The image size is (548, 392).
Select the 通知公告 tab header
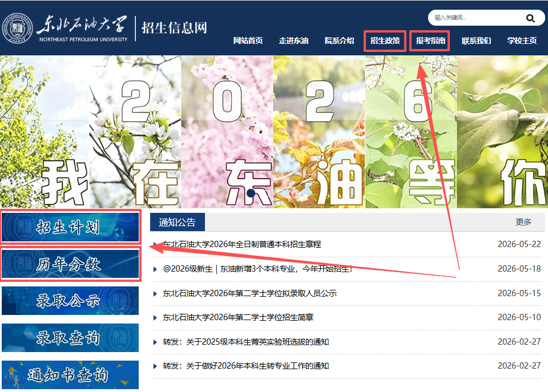pos(177,222)
